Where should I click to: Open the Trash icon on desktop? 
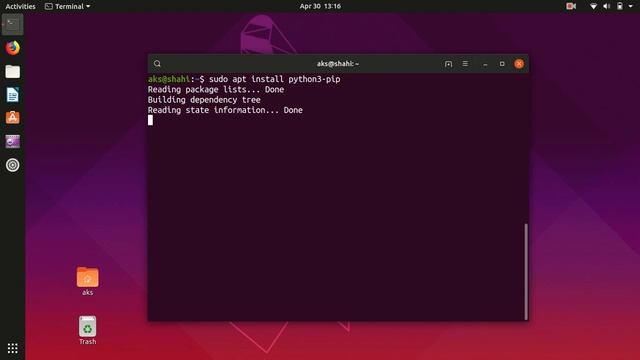(87, 330)
